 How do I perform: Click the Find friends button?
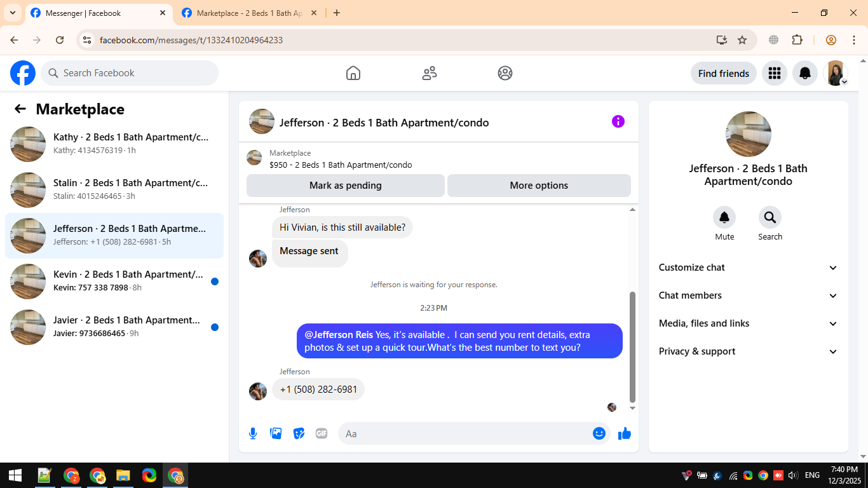click(724, 73)
